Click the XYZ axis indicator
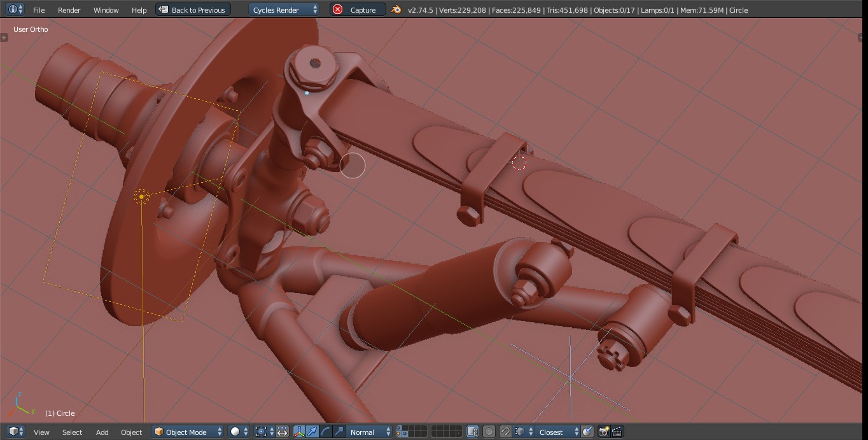 22,404
